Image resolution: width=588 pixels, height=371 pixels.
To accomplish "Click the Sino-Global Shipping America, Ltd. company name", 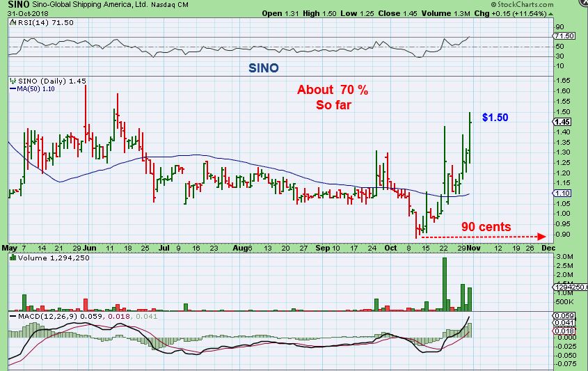I will point(90,5).
